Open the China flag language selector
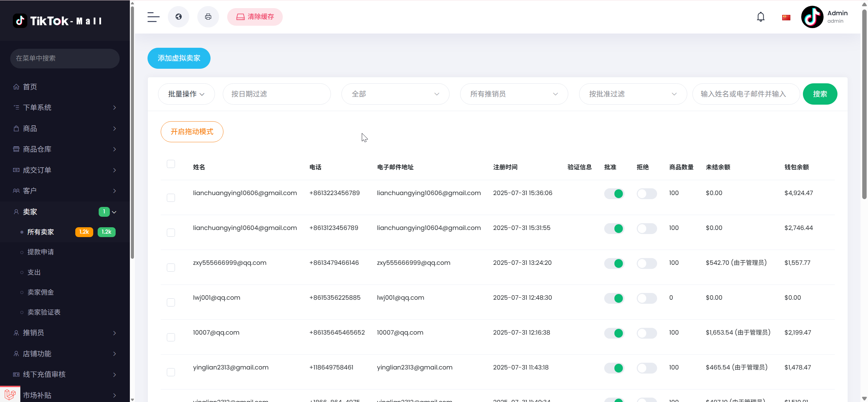 (786, 18)
